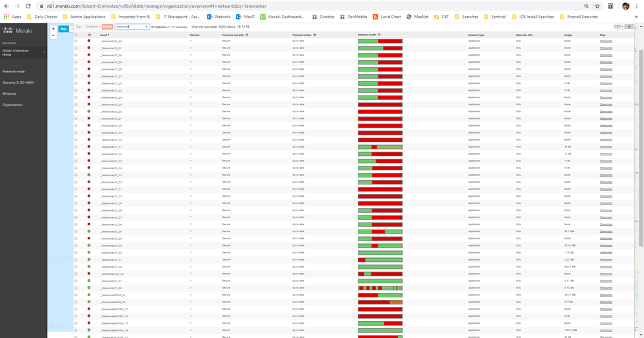
Task: Check the box for _Teleworker23_32 row
Action: point(76,41)
